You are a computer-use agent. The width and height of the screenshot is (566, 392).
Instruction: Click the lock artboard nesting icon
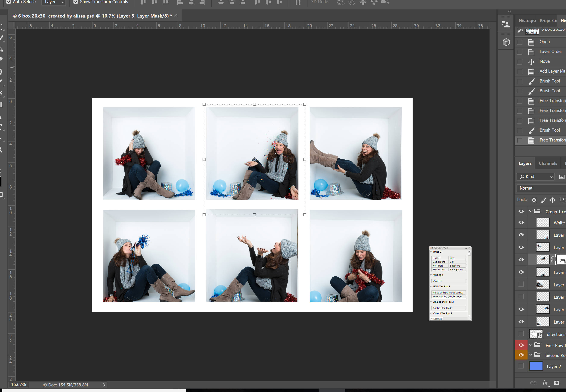click(562, 200)
